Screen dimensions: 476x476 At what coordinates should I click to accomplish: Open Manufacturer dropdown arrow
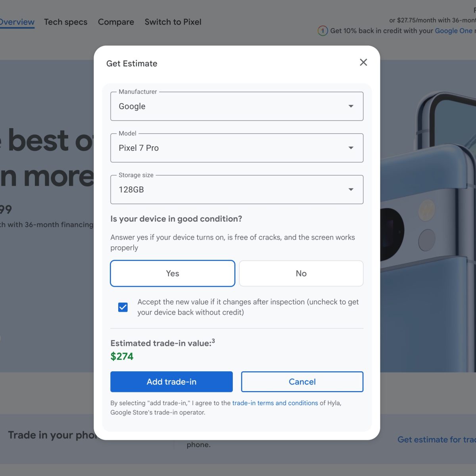[x=351, y=106]
